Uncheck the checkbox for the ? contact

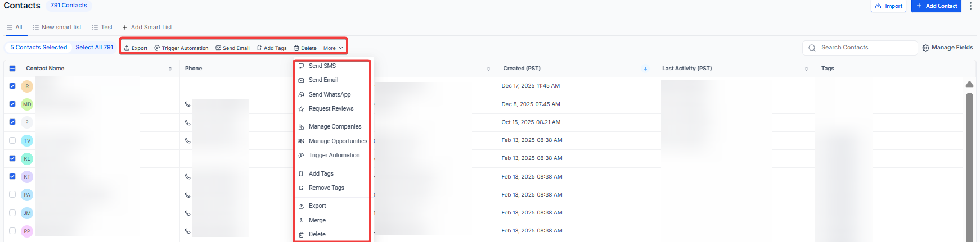12,122
